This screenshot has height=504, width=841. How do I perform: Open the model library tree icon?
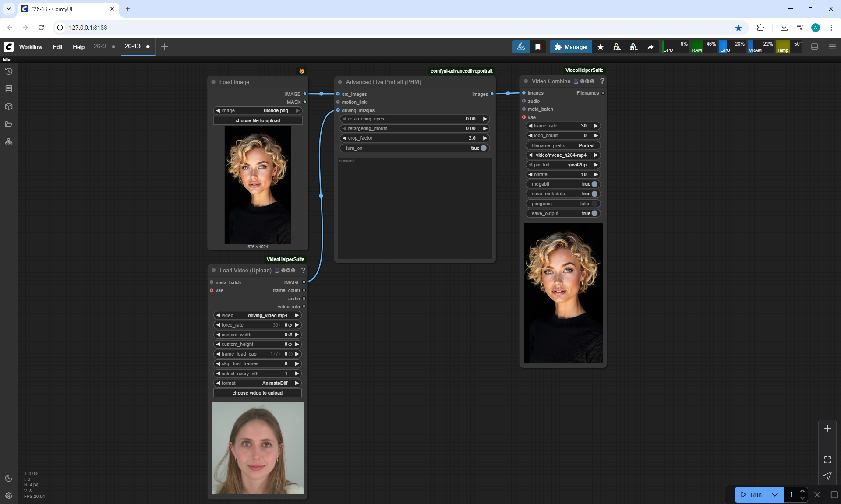click(9, 141)
